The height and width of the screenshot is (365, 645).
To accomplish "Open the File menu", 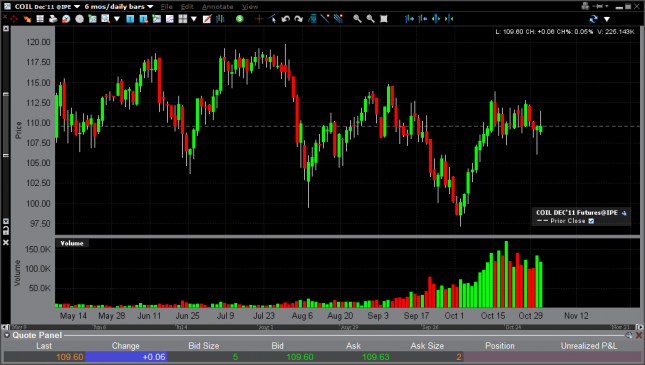I will (167, 7).
